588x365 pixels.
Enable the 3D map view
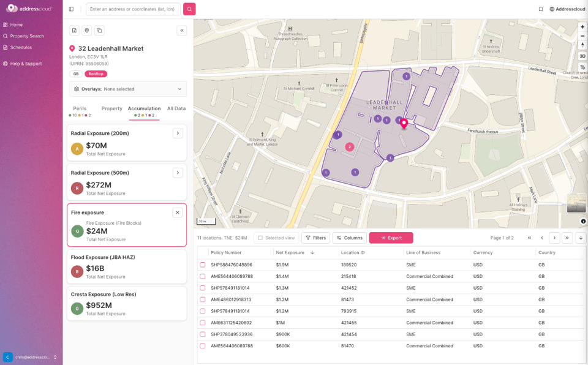pos(582,56)
